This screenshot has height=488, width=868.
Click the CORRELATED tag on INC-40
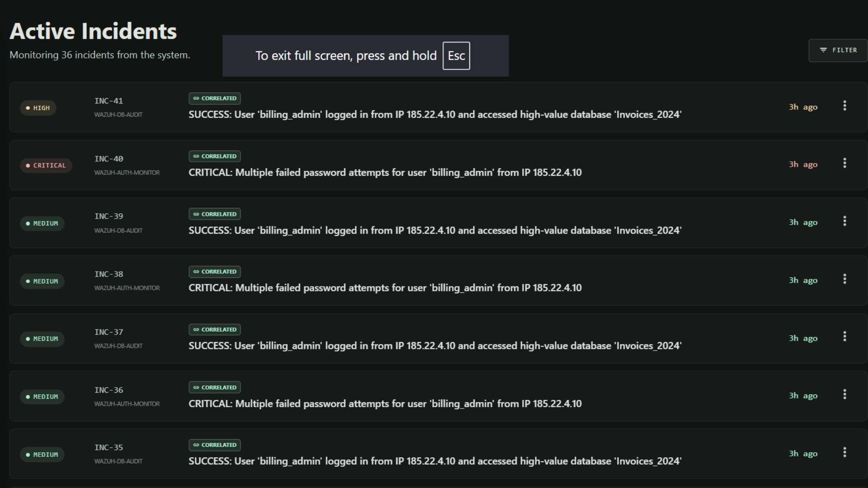[x=215, y=156]
